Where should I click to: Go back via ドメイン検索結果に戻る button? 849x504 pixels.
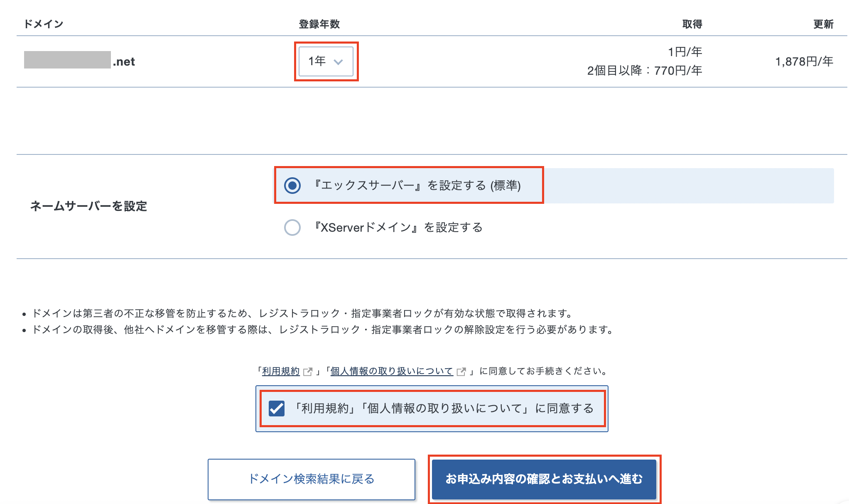click(x=312, y=479)
